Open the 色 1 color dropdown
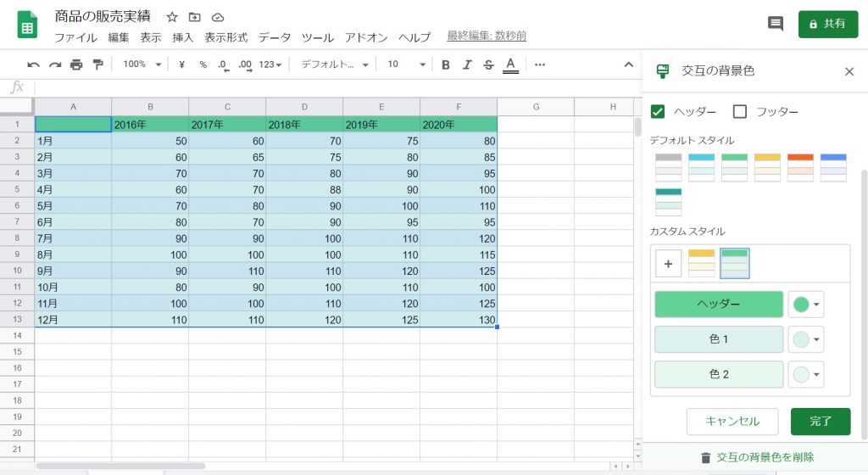This screenshot has height=475, width=868. [x=806, y=339]
